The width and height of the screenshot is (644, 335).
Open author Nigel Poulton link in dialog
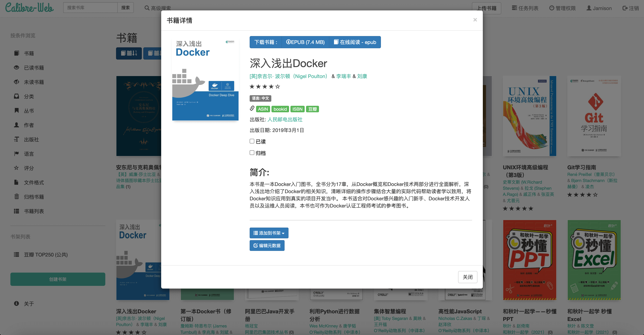point(288,76)
